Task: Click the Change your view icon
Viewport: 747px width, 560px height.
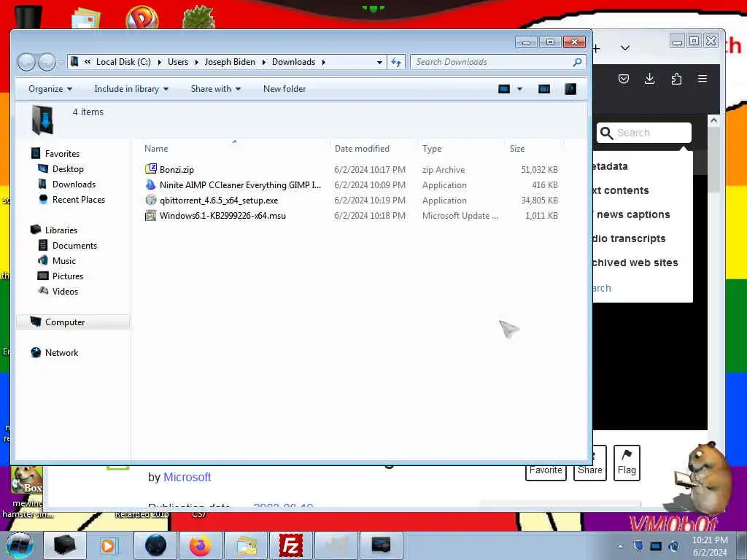Action: 504,89
